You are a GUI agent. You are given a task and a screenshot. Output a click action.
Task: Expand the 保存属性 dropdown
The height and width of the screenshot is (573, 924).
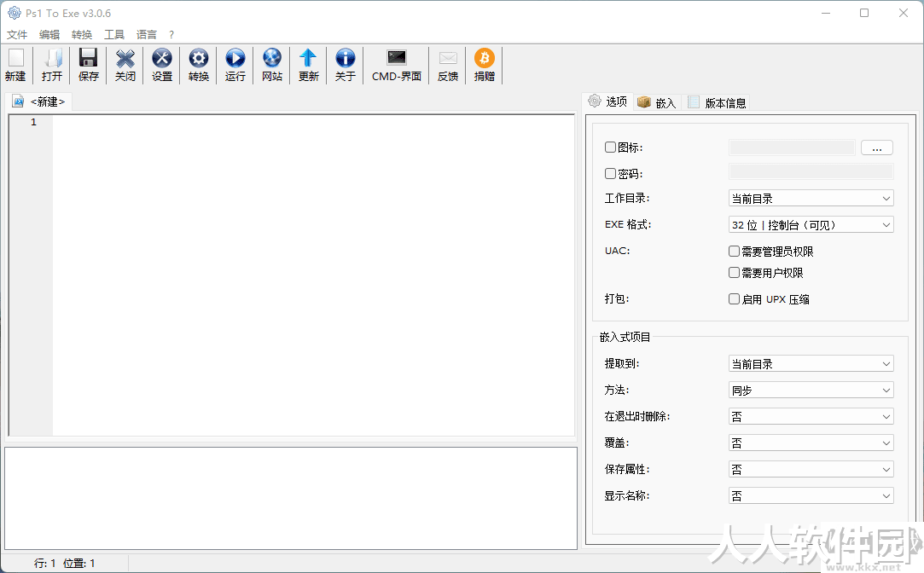(x=811, y=469)
